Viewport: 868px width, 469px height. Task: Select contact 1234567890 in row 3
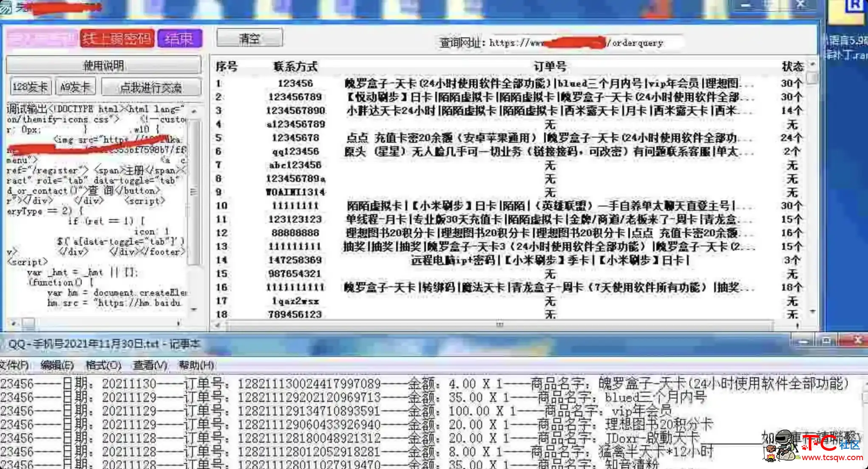[x=295, y=110]
